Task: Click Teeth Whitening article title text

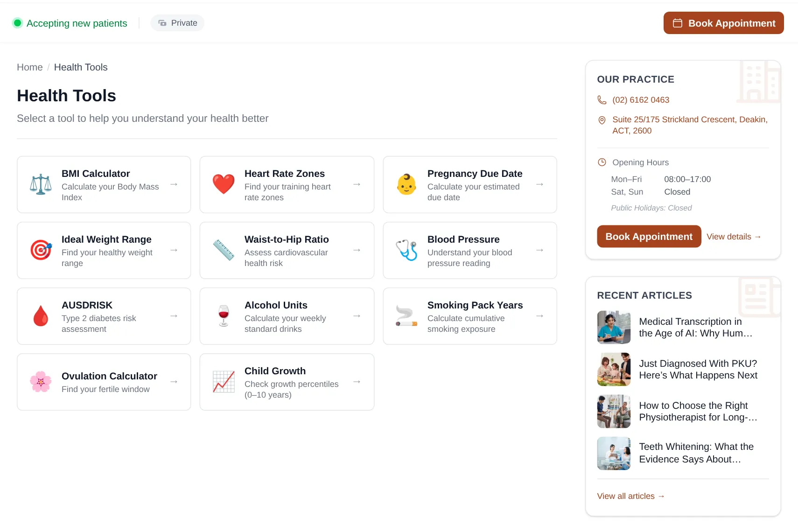Action: coord(696,453)
